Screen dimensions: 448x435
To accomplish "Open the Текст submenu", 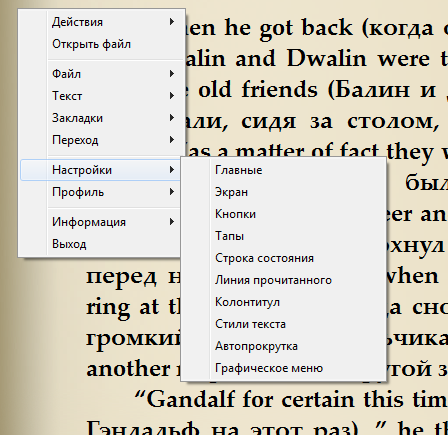I will click(100, 96).
